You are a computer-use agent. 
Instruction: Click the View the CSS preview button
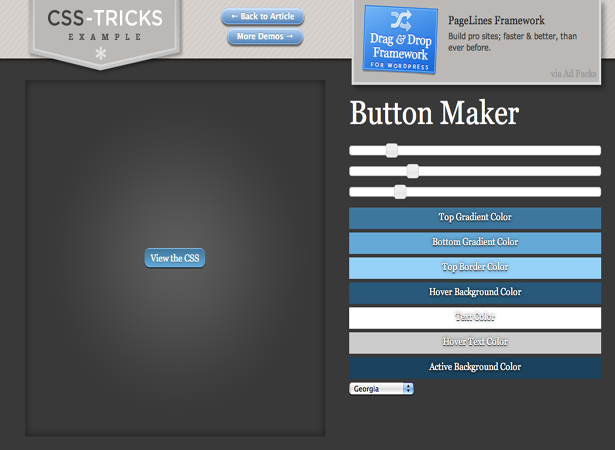[175, 258]
